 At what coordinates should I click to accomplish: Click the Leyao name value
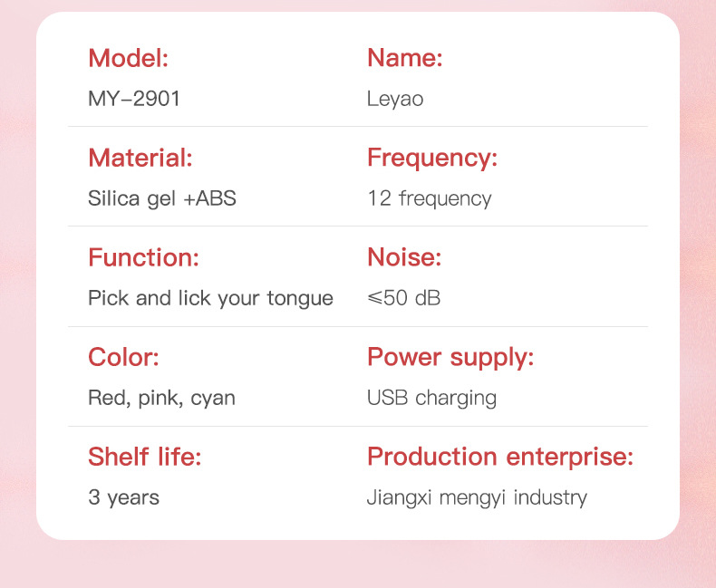click(394, 99)
